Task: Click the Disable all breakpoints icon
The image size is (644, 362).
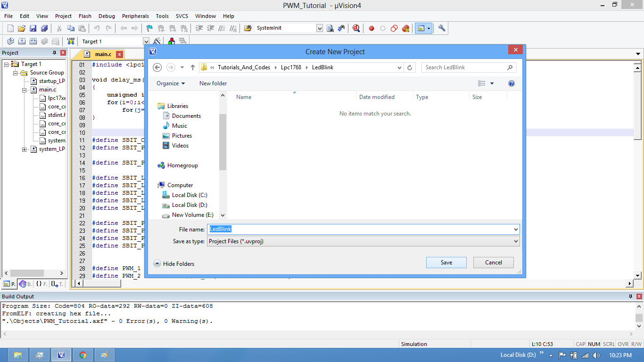Action: [394, 28]
